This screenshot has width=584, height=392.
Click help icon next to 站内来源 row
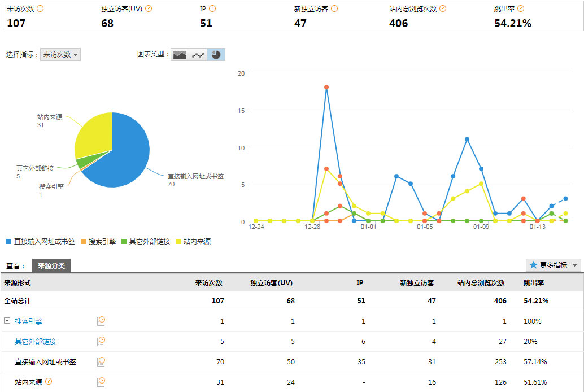click(49, 382)
